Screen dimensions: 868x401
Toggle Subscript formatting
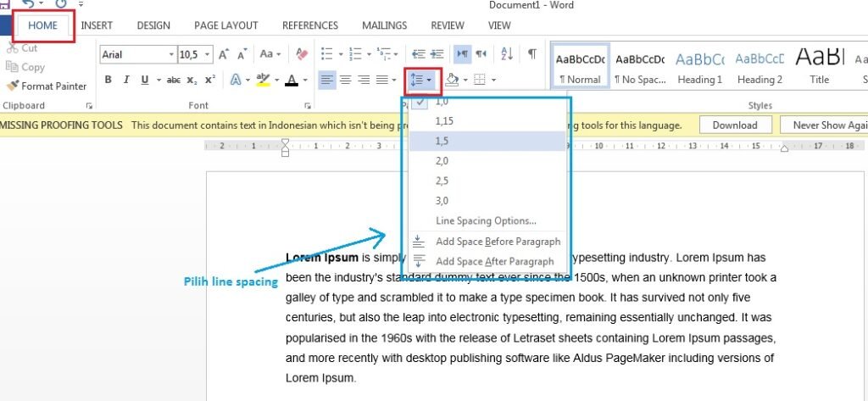click(192, 80)
